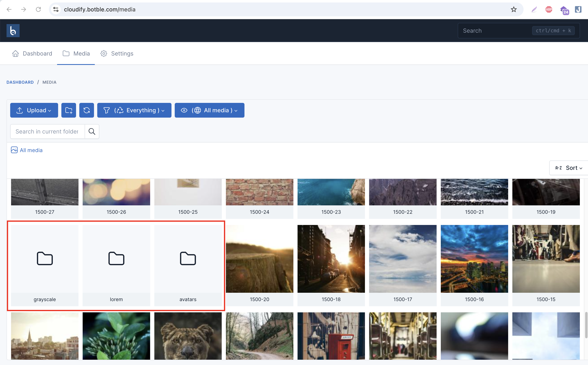The image size is (588, 365).
Task: Click the 1500-18 file name label
Action: [331, 299]
